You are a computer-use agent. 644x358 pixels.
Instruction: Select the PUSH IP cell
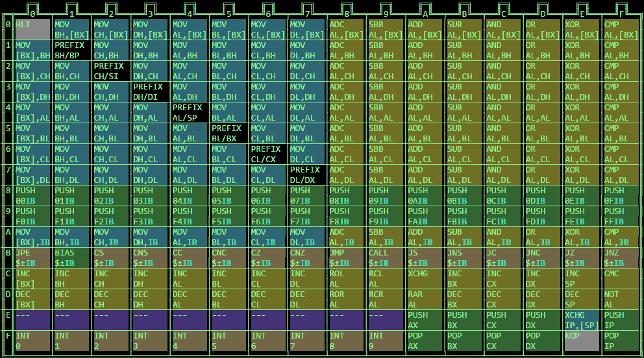[621, 320]
